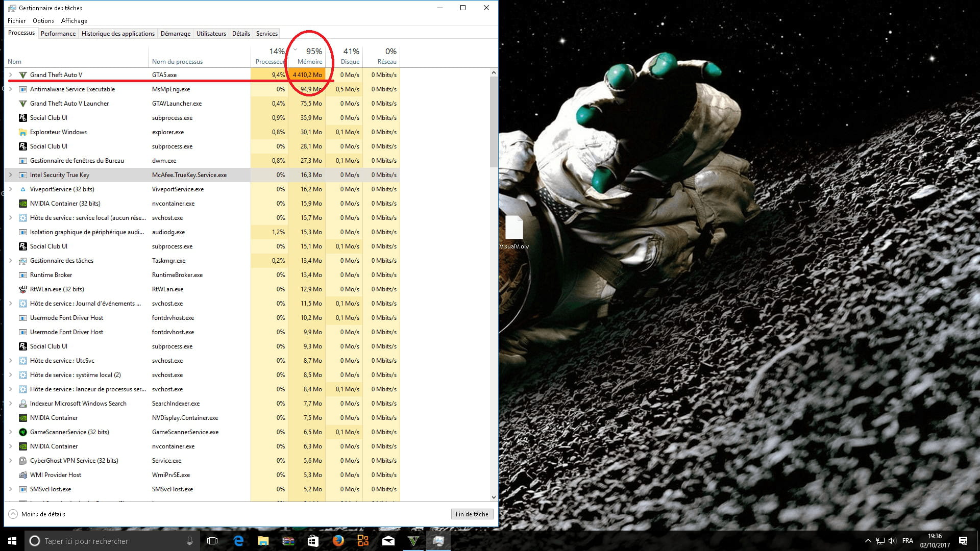Image resolution: width=980 pixels, height=551 pixels.
Task: Click the process list vertical scrollbar thumb
Action: pos(494,122)
